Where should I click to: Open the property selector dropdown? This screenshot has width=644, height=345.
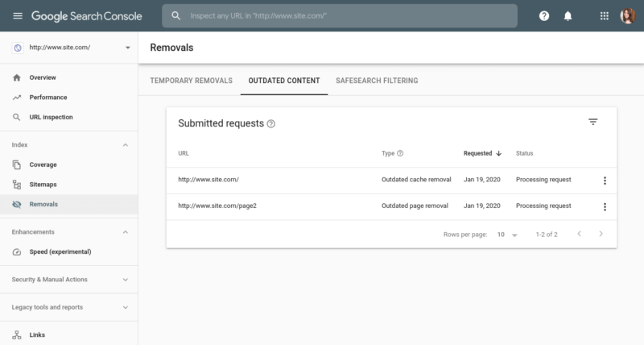coord(128,48)
